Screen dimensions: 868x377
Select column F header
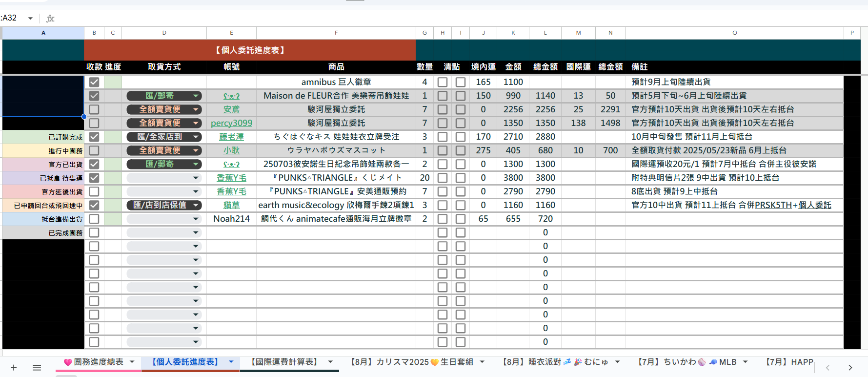coord(336,33)
